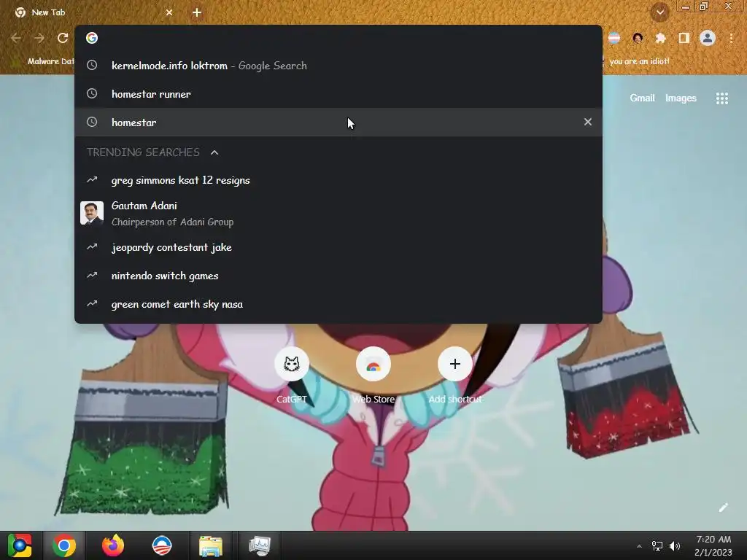Customize this page with the pencil icon

[x=723, y=507]
